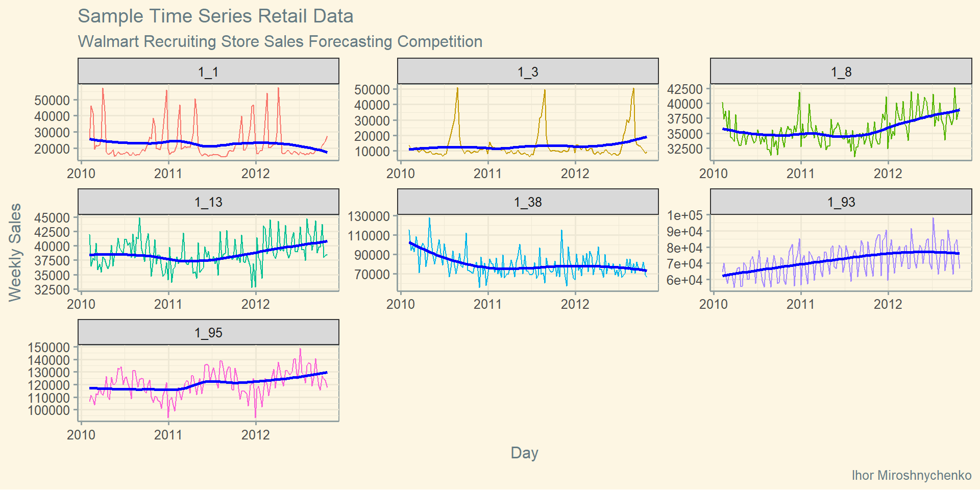Click the chart title 'Sample Time Series Retail Data'

click(x=215, y=16)
